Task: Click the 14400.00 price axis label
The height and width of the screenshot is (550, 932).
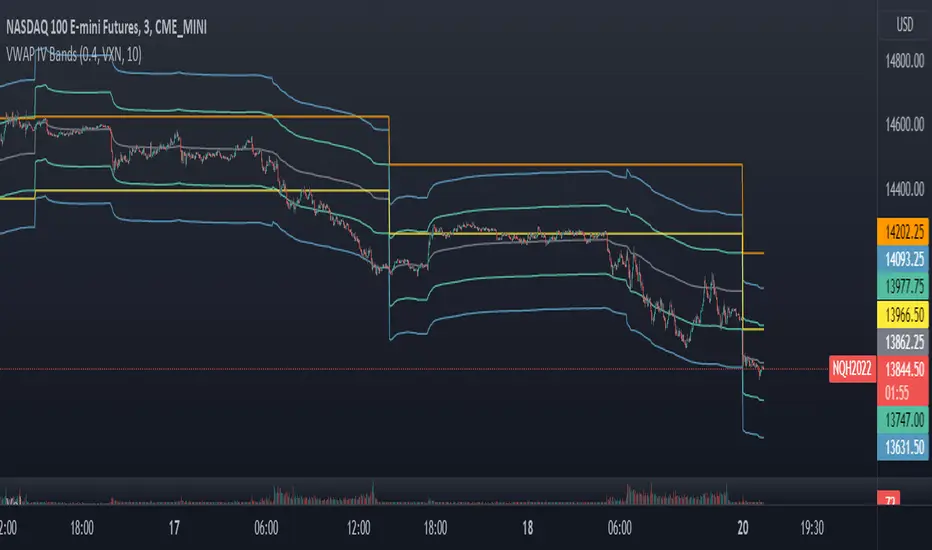Action: 904,190
